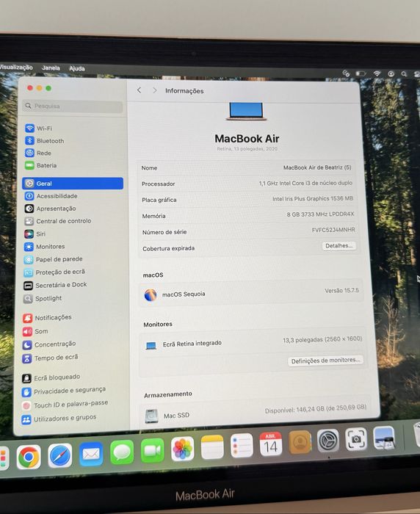The image size is (420, 514).
Task: Open Contacts from the Dock
Action: click(300, 442)
